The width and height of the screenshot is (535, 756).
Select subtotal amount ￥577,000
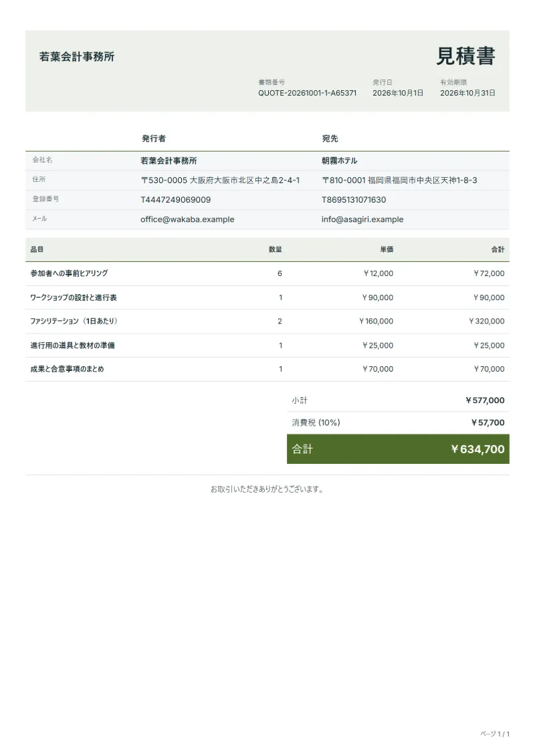click(x=485, y=400)
